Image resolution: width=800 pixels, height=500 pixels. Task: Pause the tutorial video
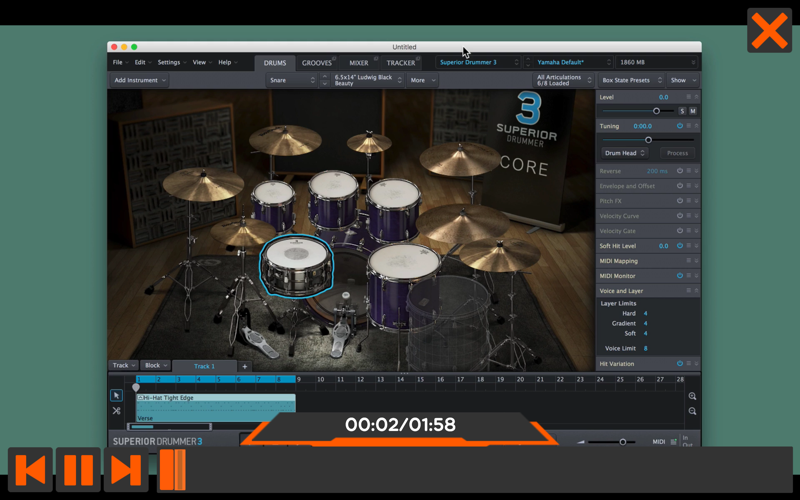[x=78, y=469]
